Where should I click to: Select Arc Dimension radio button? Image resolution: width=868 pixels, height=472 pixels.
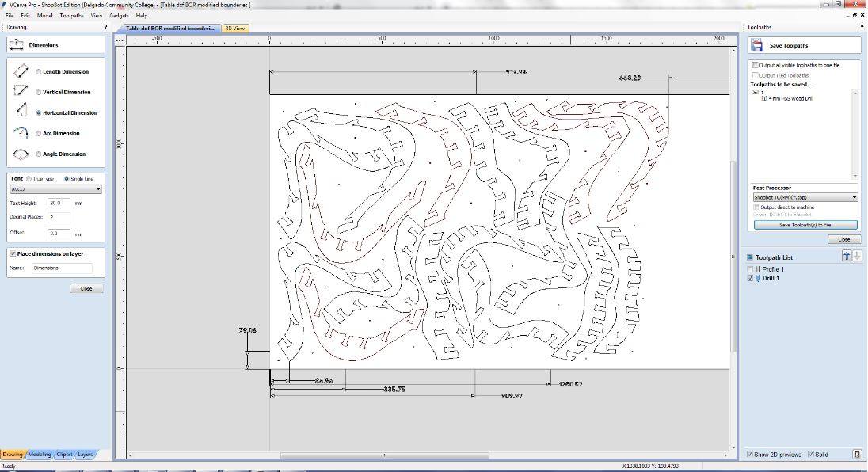click(38, 133)
